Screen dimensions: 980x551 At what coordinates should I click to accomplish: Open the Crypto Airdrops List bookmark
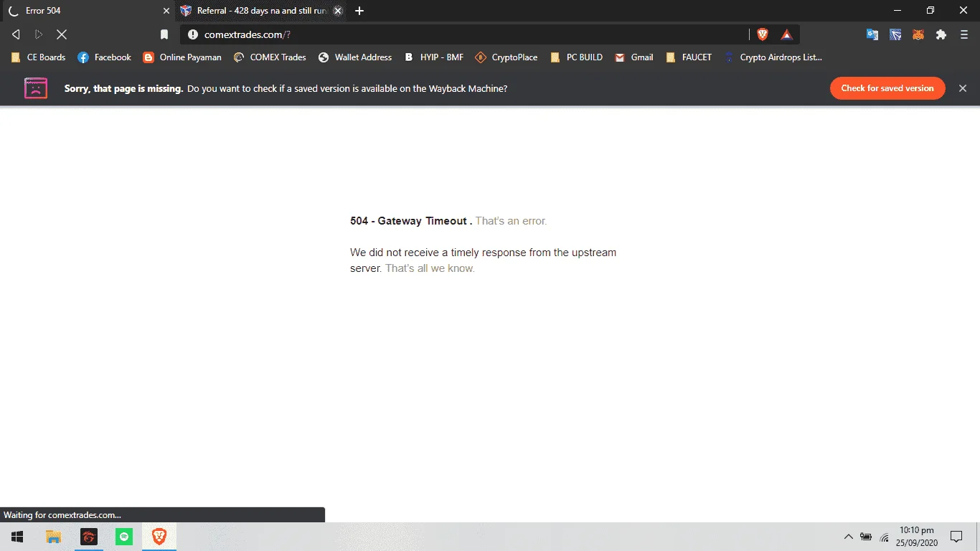(x=773, y=57)
